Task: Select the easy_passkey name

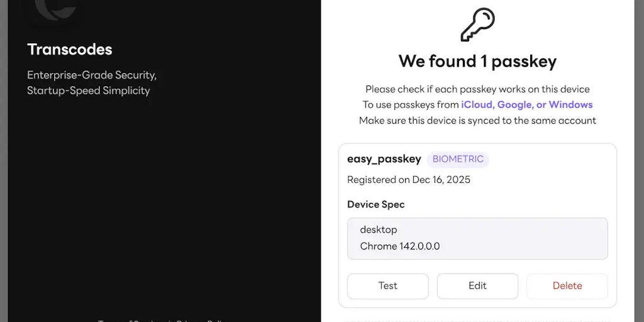Action: tap(384, 160)
